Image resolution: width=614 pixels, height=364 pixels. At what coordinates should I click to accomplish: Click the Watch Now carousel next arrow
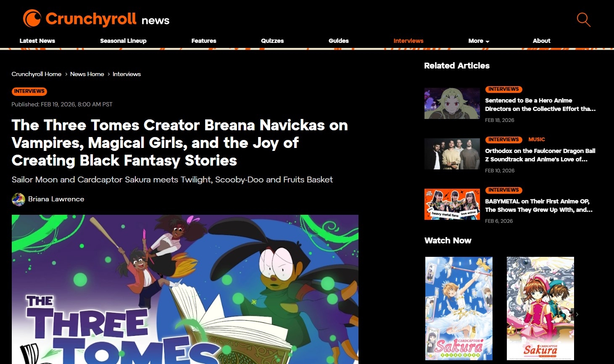[x=577, y=314]
